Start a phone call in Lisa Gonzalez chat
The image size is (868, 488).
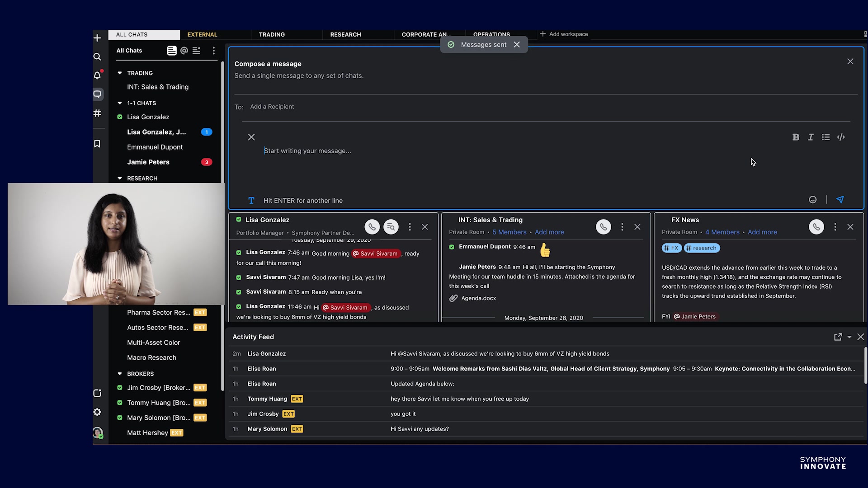pos(372,226)
